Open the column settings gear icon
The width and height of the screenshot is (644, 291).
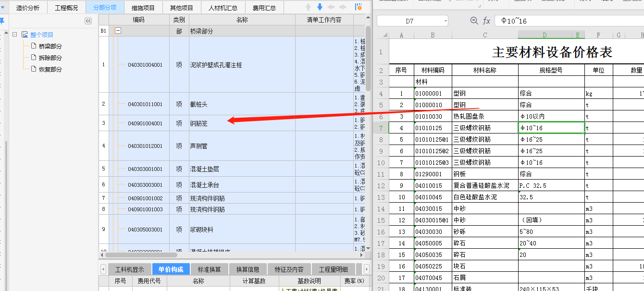point(359,7)
